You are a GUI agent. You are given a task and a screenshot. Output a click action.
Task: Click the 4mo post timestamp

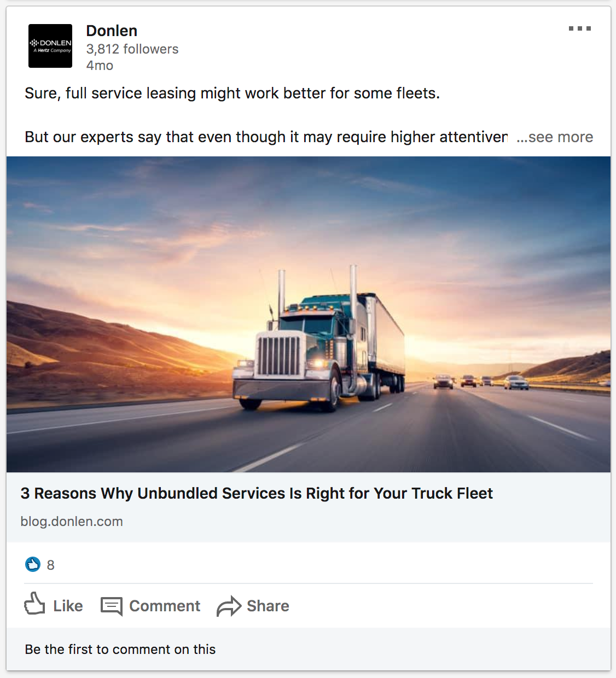pos(100,66)
